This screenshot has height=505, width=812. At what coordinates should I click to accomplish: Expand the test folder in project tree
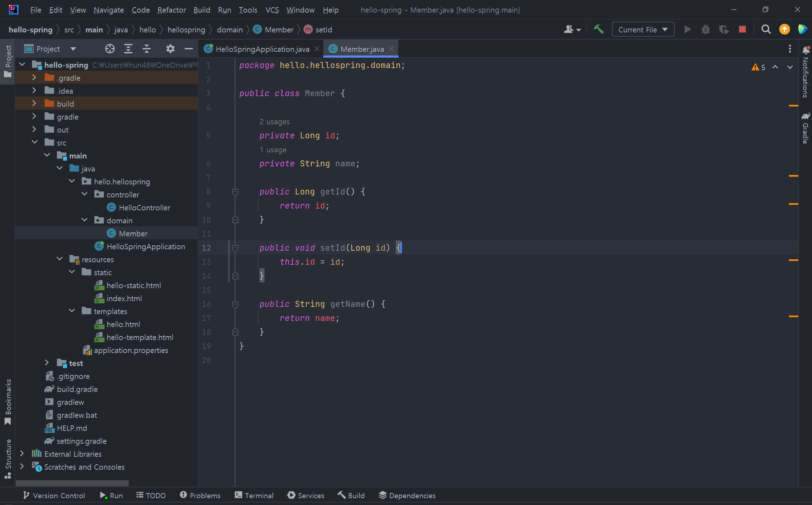pos(47,363)
